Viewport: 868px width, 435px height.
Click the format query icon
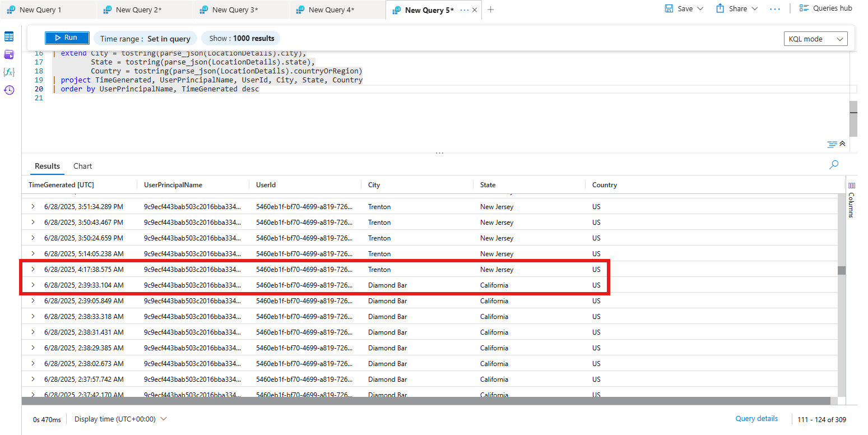(832, 145)
